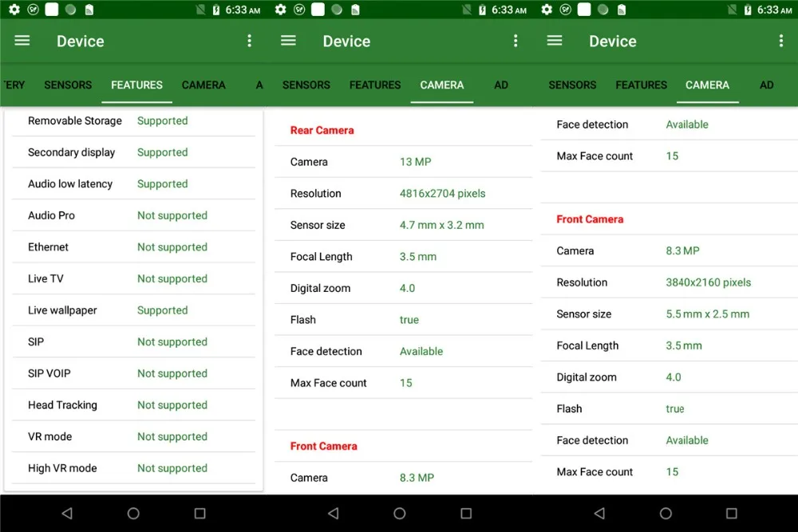The width and height of the screenshot is (798, 532).
Task: Select the active FEATURES tab with underline
Action: coord(137,85)
